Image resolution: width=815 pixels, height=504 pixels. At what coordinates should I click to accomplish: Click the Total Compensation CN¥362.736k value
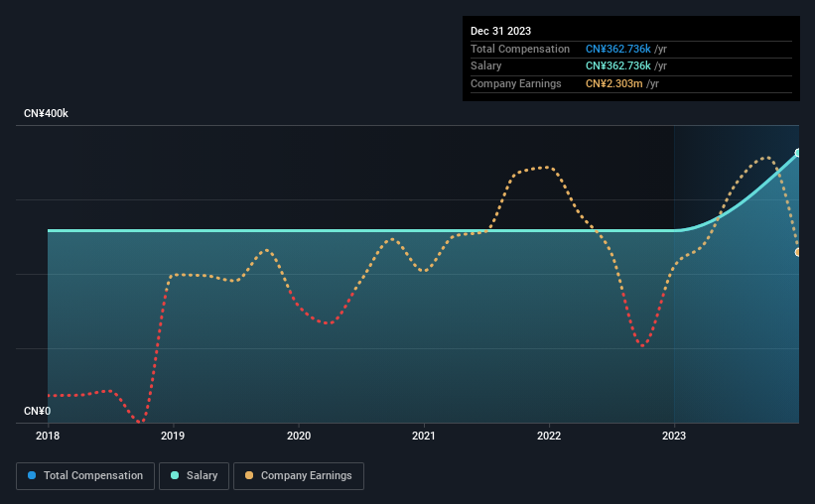pos(618,49)
